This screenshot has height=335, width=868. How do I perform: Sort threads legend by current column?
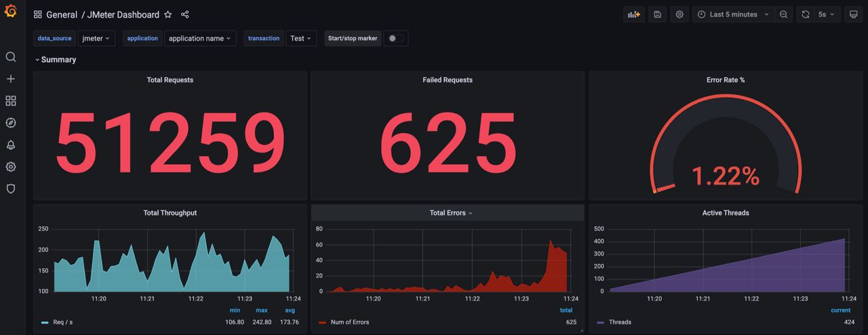[841, 311]
